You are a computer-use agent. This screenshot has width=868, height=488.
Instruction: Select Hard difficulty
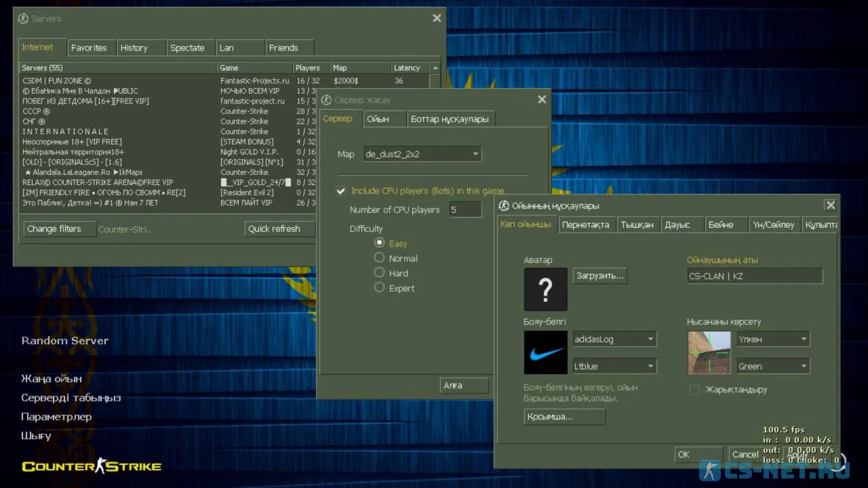(x=380, y=272)
